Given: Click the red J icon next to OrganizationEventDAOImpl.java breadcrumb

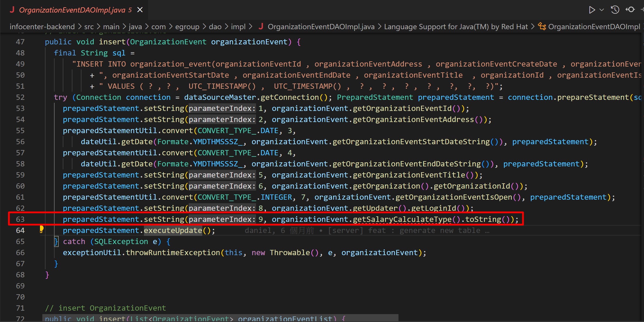Looking at the screenshot, I should [x=261, y=26].
